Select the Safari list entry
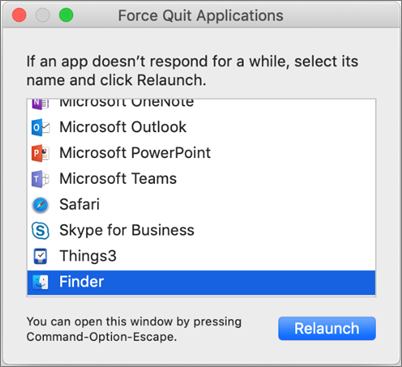The height and width of the screenshot is (367, 402). point(201,204)
